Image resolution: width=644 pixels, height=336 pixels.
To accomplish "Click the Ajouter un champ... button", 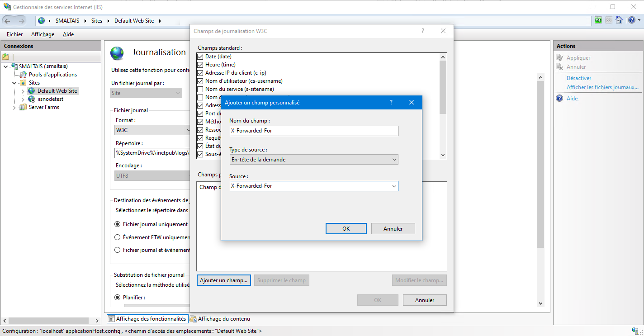I will click(224, 280).
